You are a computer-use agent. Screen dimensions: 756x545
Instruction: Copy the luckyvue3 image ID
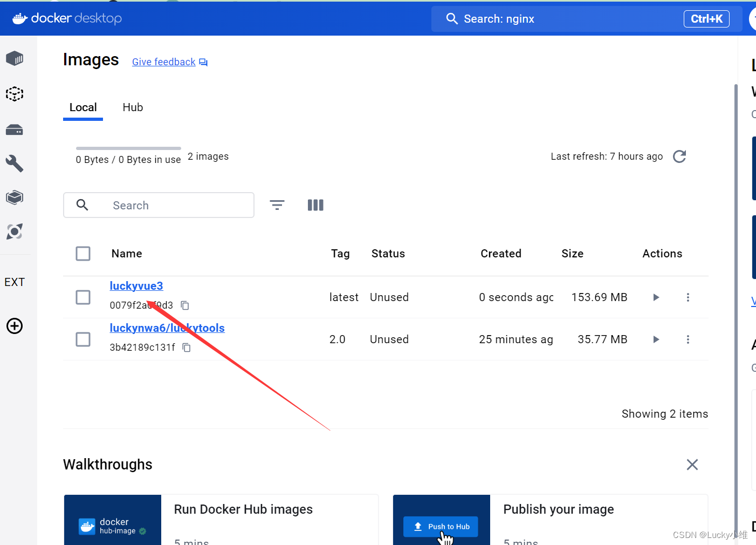tap(185, 305)
